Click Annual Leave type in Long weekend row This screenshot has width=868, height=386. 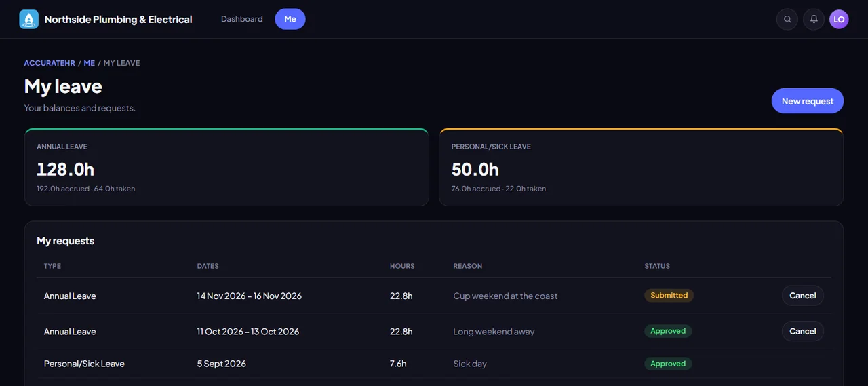tap(70, 332)
